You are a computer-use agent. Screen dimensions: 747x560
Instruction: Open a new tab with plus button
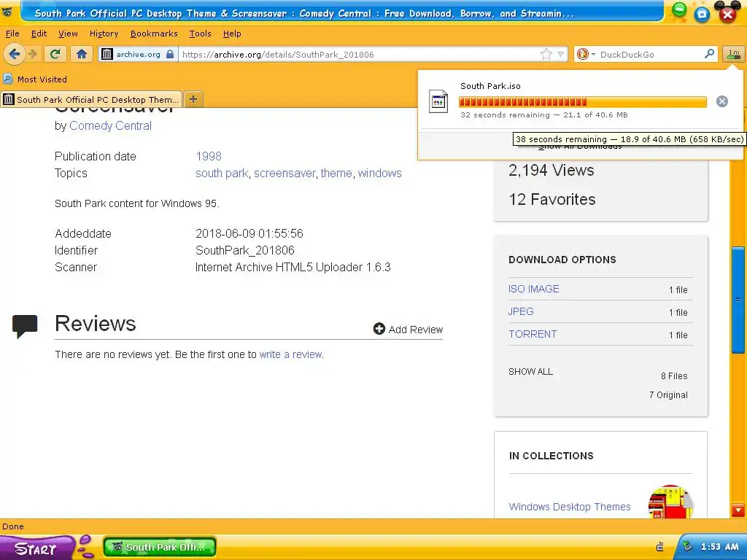click(193, 99)
